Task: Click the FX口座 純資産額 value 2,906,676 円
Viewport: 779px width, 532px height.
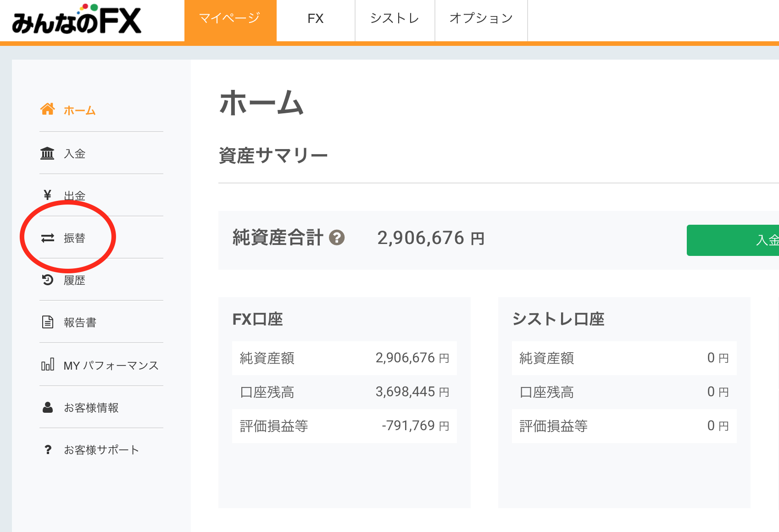Action: coord(412,358)
